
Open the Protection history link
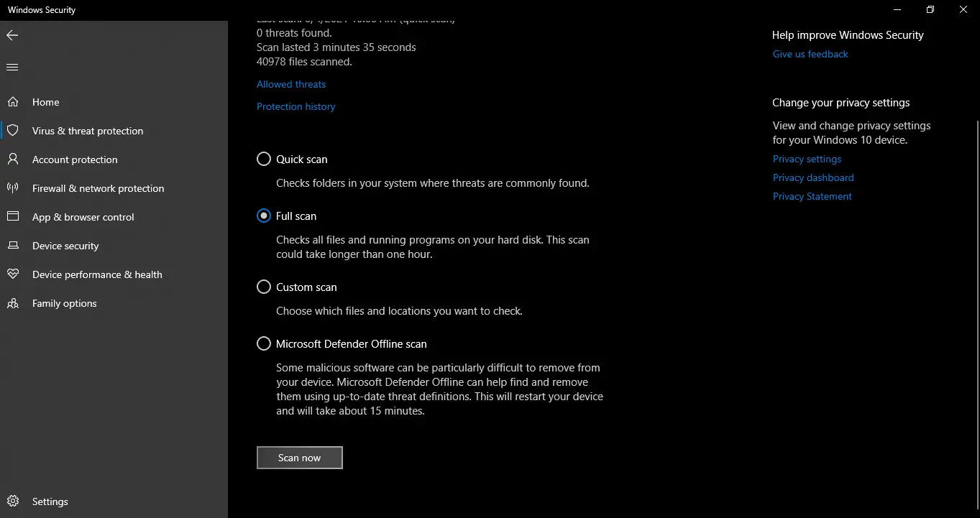pos(296,106)
